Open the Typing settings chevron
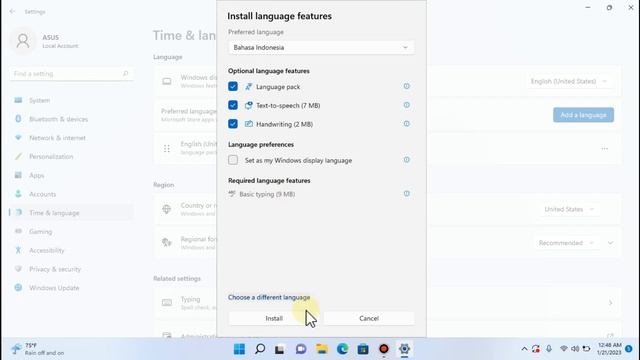This screenshot has width=640, height=360. click(610, 303)
